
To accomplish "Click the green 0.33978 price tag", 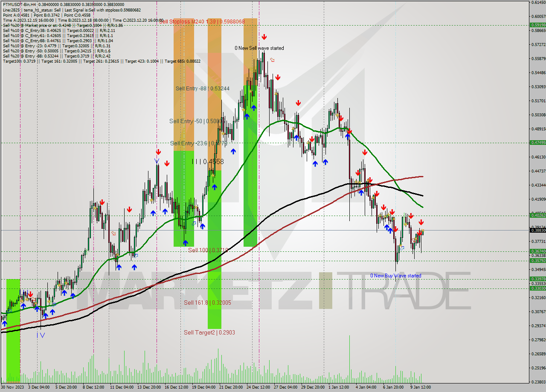I will point(538,279).
